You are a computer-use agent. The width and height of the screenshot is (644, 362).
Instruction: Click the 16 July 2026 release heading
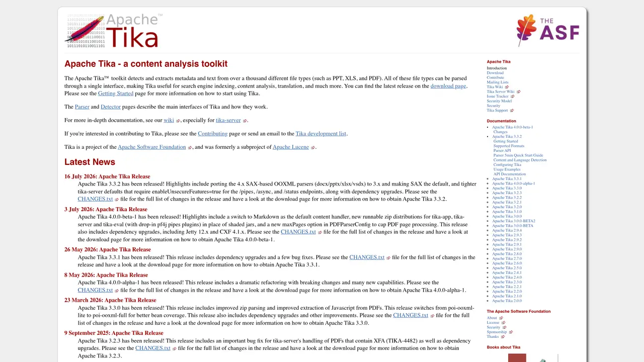pyautogui.click(x=107, y=176)
